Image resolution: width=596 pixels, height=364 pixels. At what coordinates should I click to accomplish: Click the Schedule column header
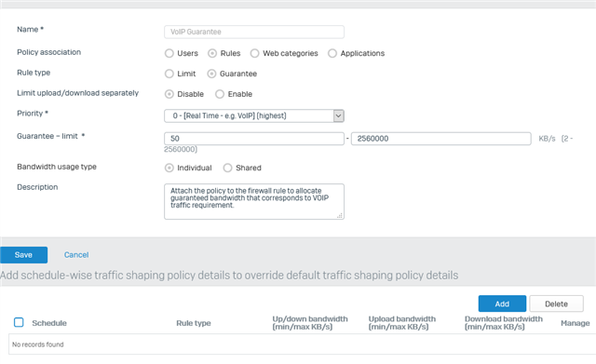click(49, 323)
